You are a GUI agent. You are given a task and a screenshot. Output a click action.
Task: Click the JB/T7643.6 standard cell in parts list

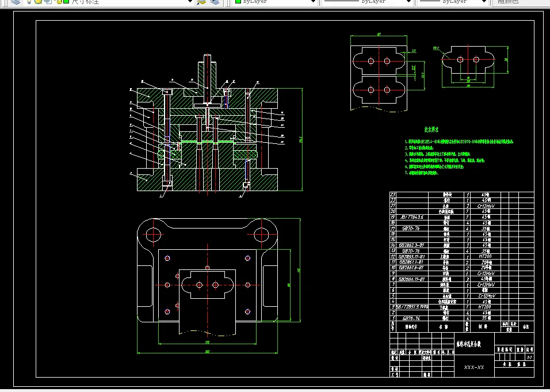(411, 217)
